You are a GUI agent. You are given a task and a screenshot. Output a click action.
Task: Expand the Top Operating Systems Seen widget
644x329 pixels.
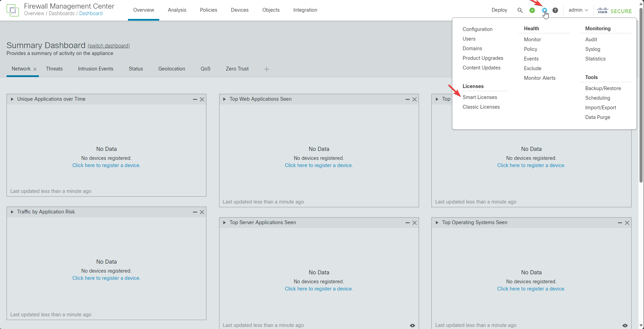[x=437, y=223]
